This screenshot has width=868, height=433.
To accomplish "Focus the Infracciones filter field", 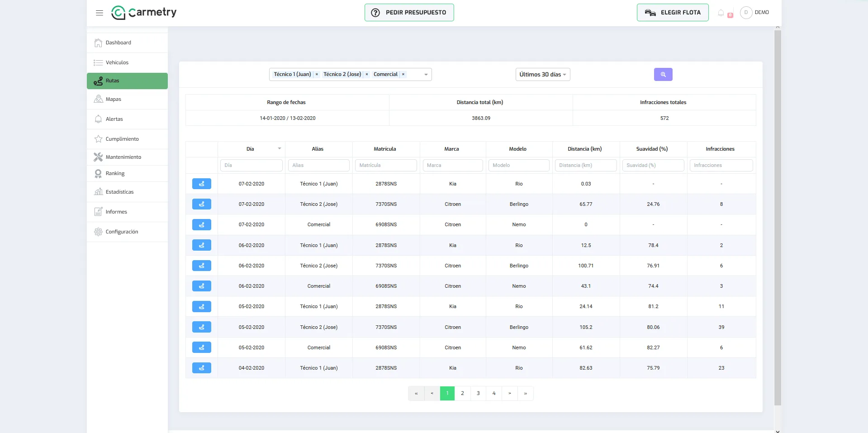I will (721, 165).
